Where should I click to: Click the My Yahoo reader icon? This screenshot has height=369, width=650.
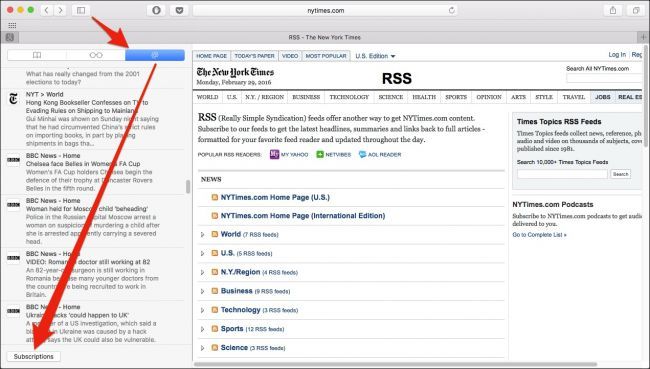click(274, 154)
